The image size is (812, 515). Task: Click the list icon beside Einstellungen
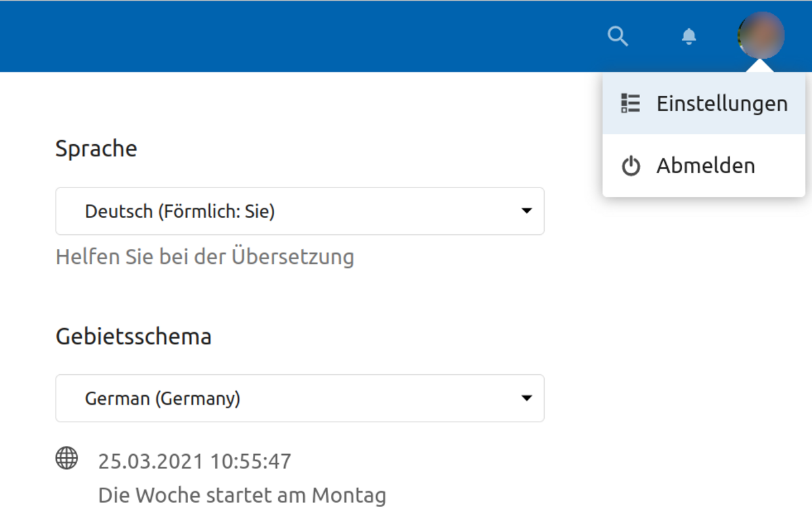[631, 104]
